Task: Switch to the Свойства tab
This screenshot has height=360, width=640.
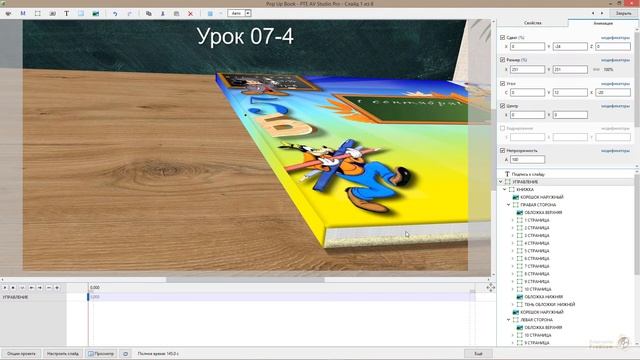Action: coord(533,23)
